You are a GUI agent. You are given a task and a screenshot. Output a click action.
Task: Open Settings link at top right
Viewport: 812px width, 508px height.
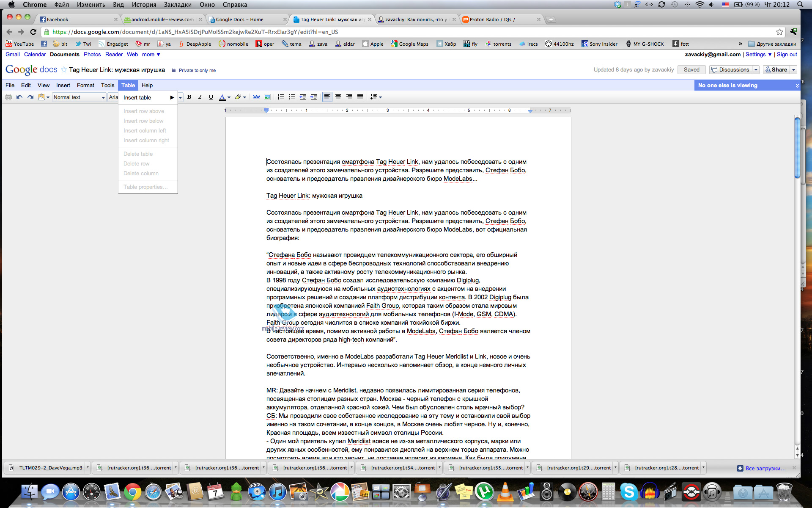tap(755, 55)
